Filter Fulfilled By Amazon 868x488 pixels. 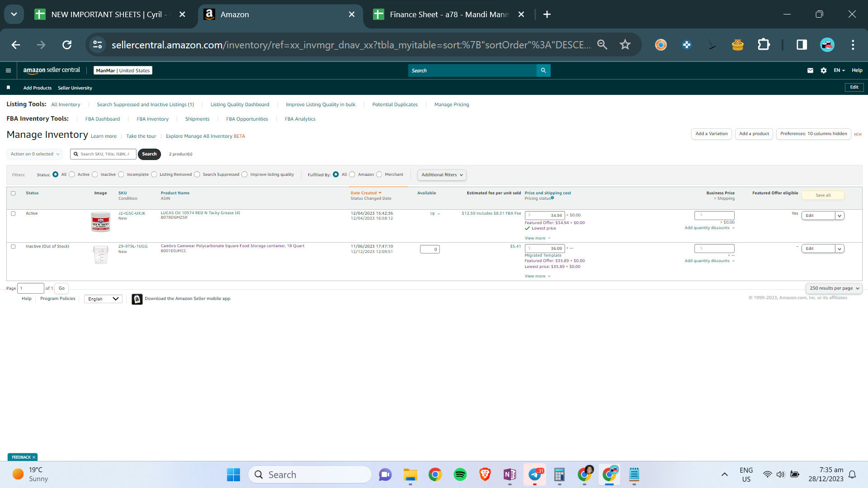coord(352,174)
